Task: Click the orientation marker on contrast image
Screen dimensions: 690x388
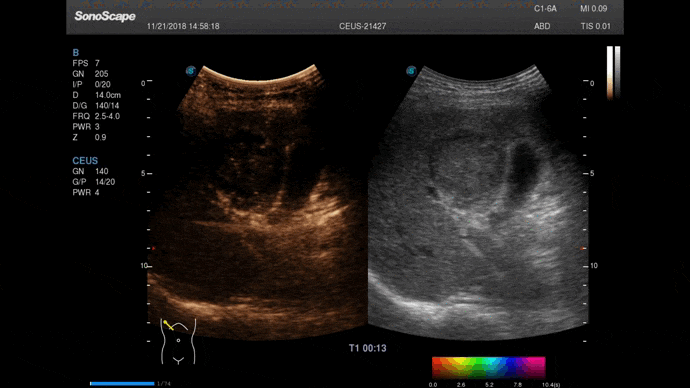Action: pos(191,71)
